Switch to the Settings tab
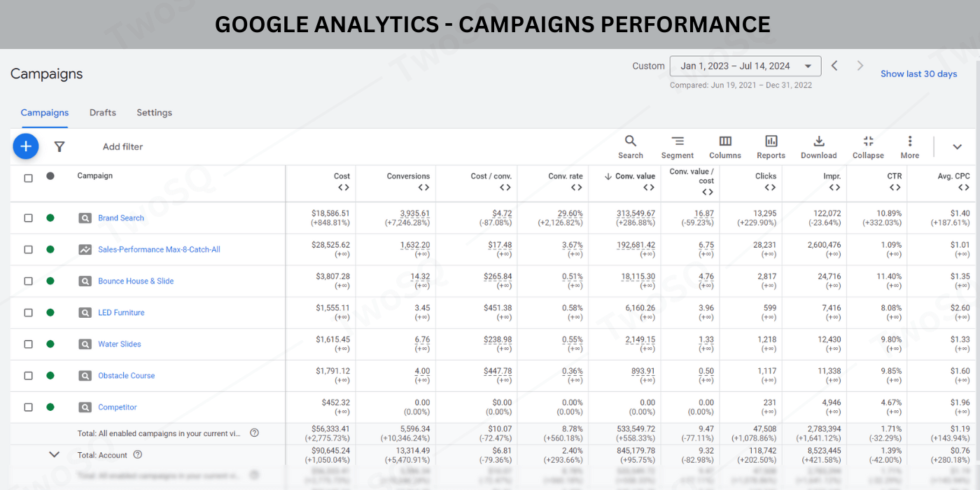The height and width of the screenshot is (490, 980). [x=154, y=113]
